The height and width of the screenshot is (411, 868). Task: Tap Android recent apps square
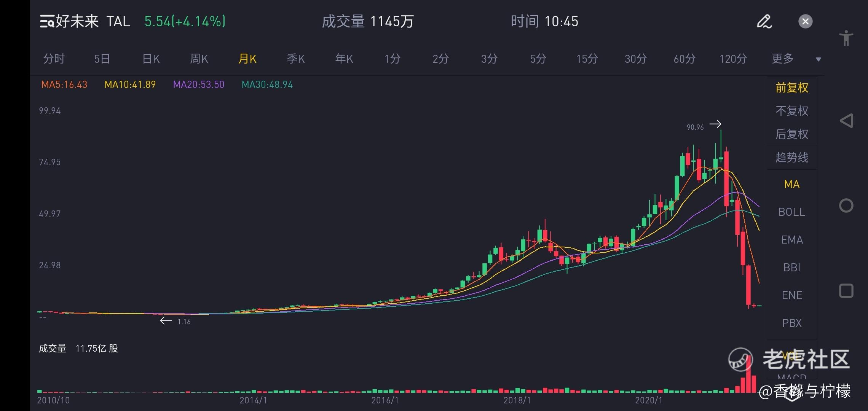click(846, 291)
